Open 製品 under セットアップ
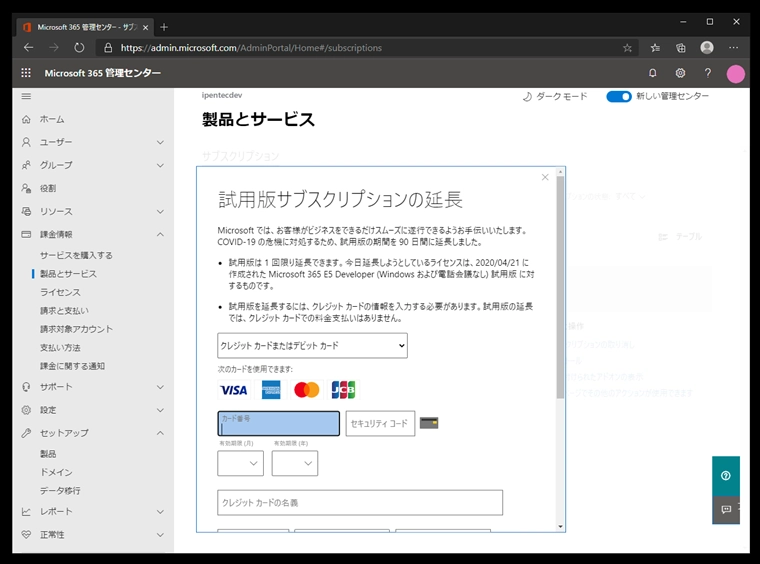The height and width of the screenshot is (564, 760). tap(48, 454)
